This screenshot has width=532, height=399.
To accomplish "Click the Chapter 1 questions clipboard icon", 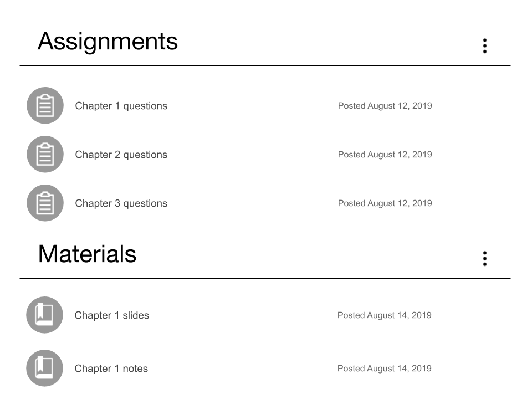I will click(x=45, y=105).
